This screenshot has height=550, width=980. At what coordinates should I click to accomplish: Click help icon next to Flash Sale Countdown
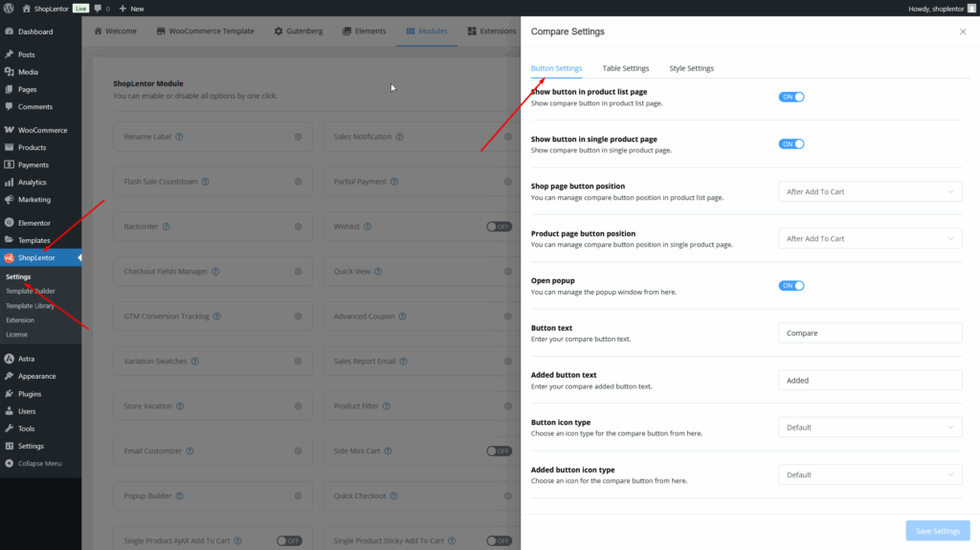205,182
